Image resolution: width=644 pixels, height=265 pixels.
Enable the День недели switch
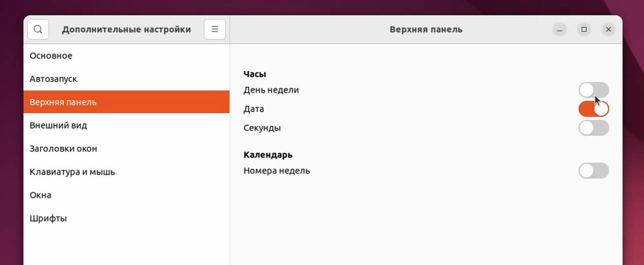[594, 90]
